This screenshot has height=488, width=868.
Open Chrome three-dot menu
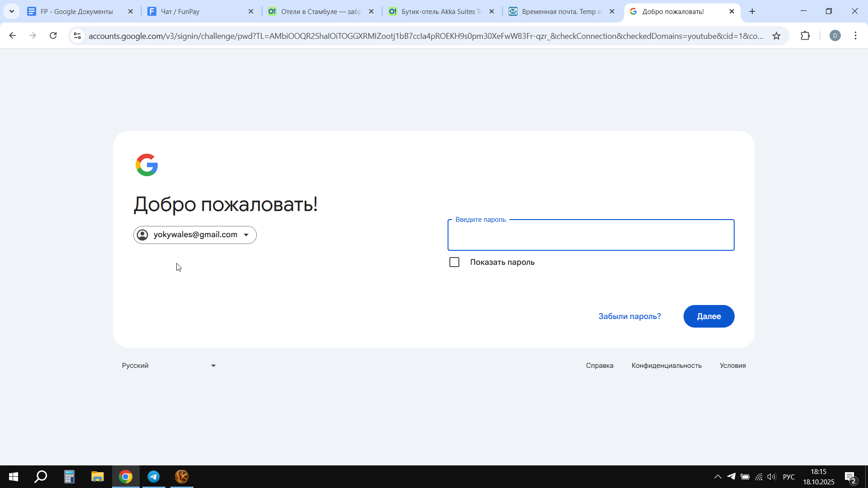point(855,36)
